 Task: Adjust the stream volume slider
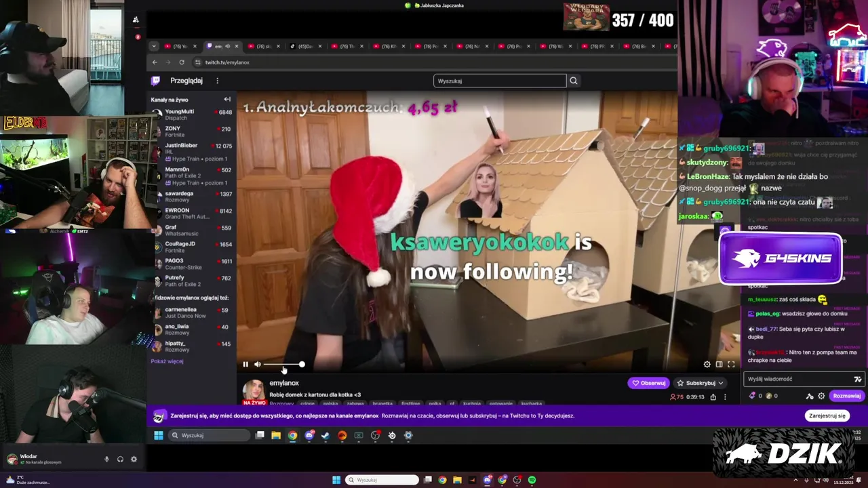click(283, 365)
